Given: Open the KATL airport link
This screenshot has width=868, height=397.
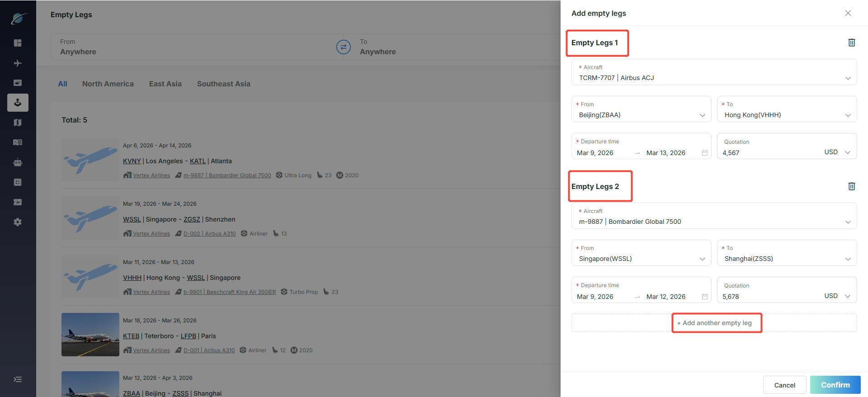Looking at the screenshot, I should (x=198, y=161).
